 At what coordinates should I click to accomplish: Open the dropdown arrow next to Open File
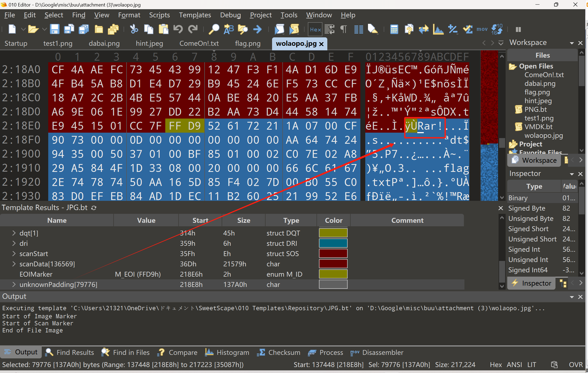[x=44, y=29]
